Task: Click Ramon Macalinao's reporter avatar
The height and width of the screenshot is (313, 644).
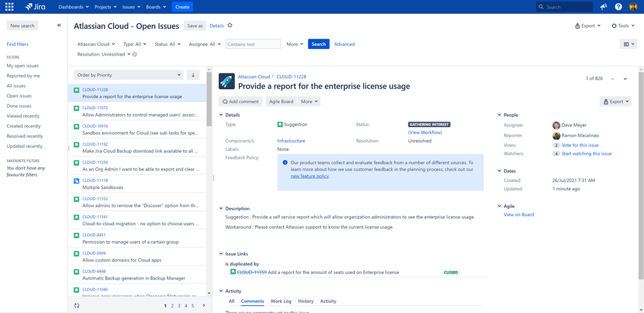Action: point(556,136)
